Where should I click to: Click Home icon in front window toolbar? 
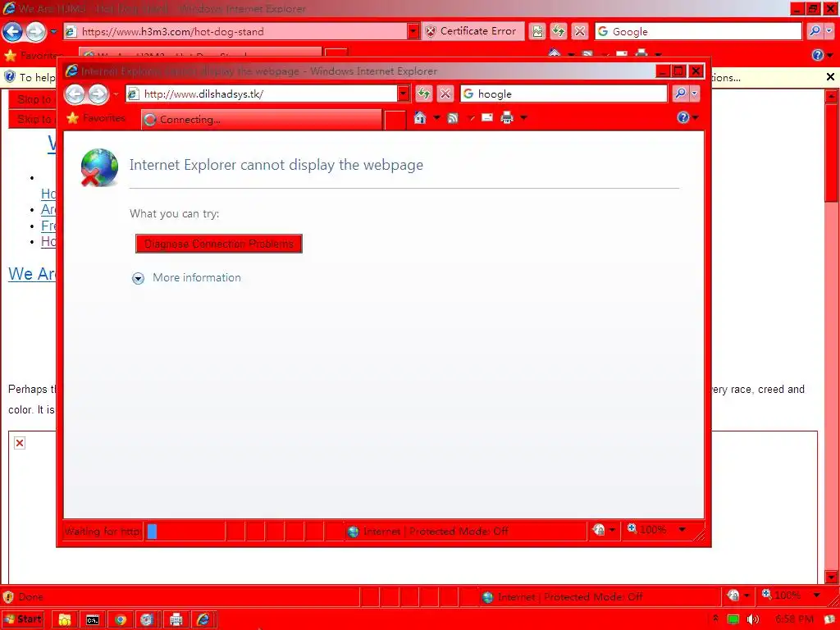(x=420, y=118)
